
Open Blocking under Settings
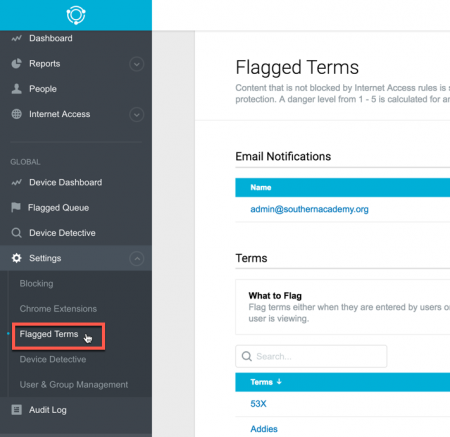pos(36,284)
